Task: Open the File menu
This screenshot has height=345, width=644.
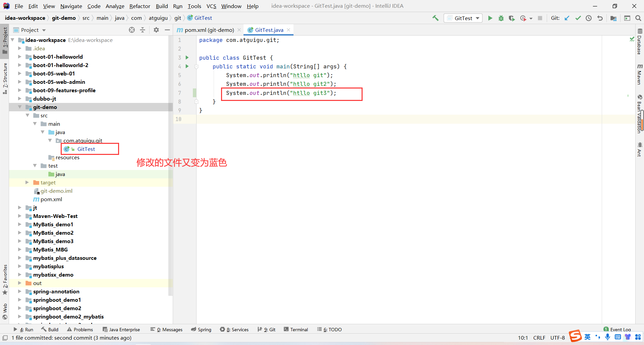Action: click(x=19, y=6)
